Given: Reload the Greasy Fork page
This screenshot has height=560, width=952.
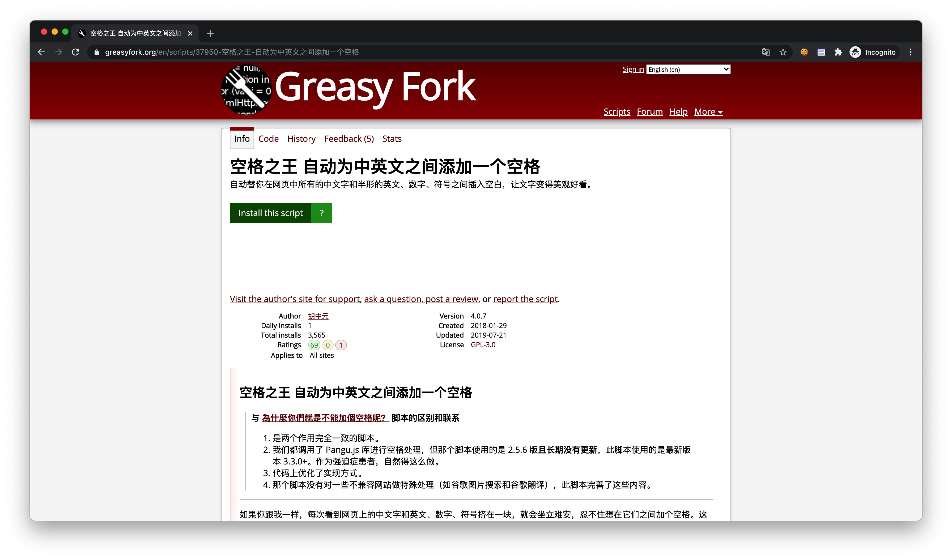Looking at the screenshot, I should pyautogui.click(x=75, y=52).
